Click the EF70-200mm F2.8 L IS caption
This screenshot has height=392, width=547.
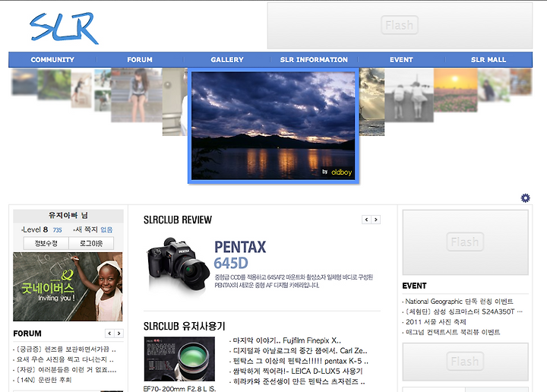point(179,388)
